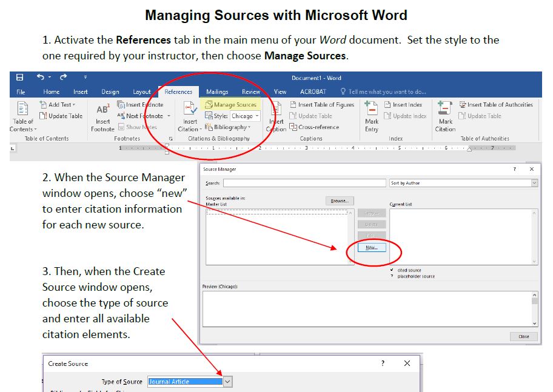Click Insert Table of Authorities
This screenshot has width=553, height=392.
point(496,105)
